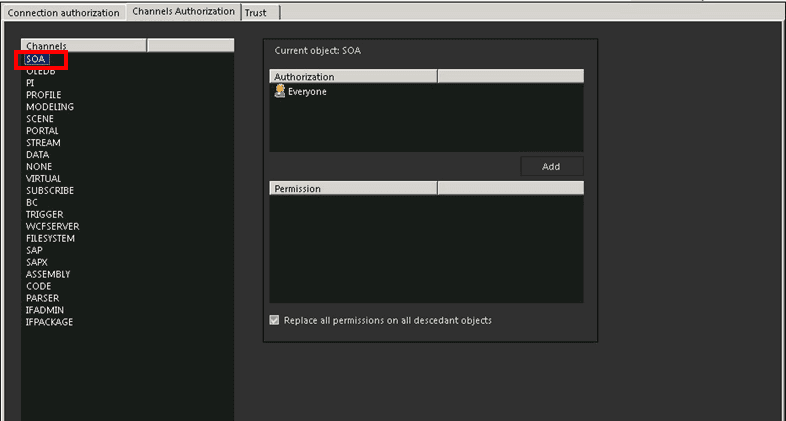This screenshot has height=421, width=786.
Task: Select the SAP channel
Action: click(34, 250)
